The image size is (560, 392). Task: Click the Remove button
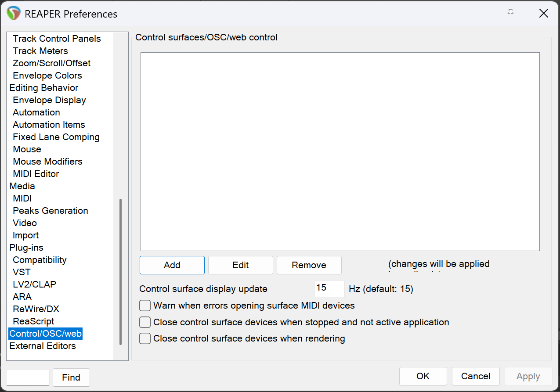[309, 265]
